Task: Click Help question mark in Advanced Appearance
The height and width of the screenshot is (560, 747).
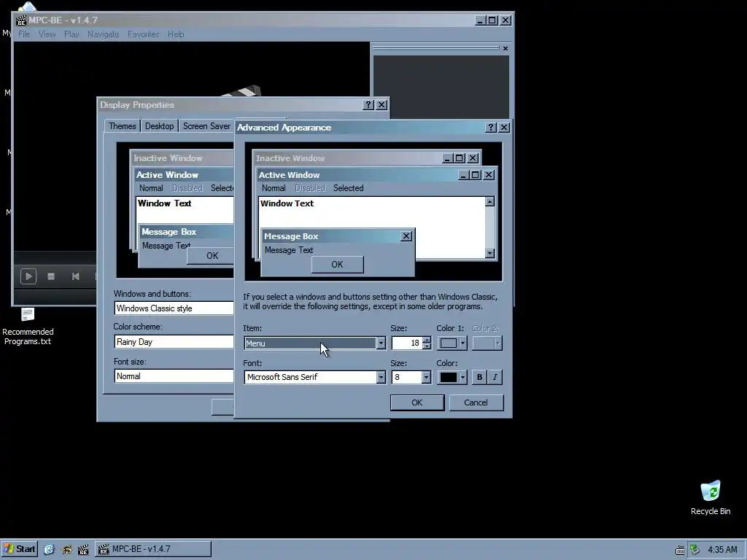Action: (491, 127)
